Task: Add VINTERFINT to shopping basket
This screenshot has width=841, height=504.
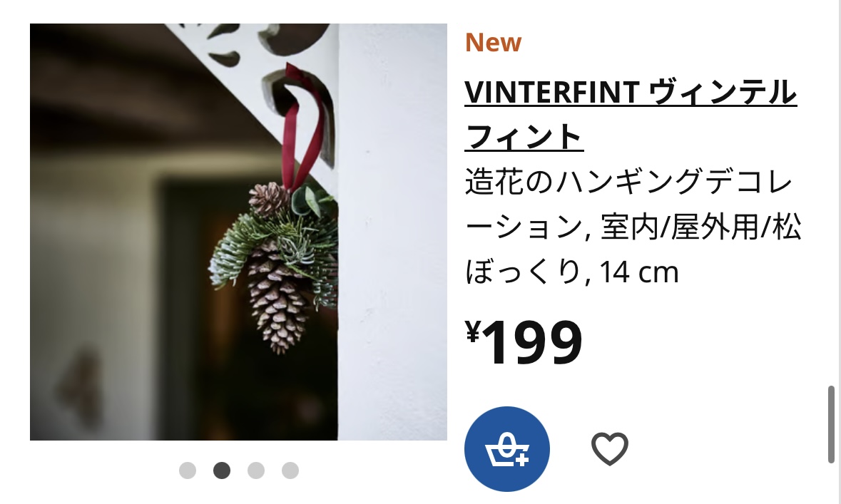Action: pos(507,449)
